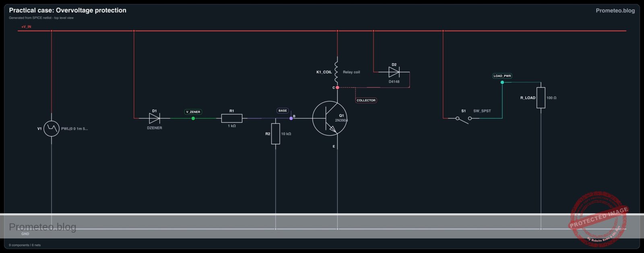Click the Q1 transistor symbol
644x253 pixels.
330,118
